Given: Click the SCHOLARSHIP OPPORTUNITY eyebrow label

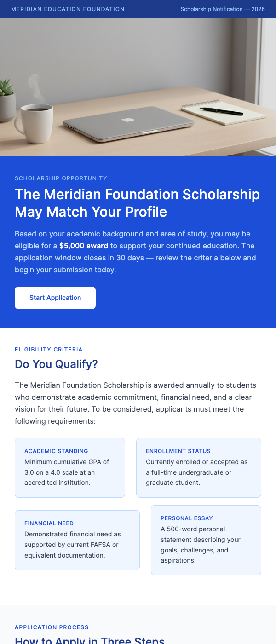Looking at the screenshot, I should coord(61,178).
